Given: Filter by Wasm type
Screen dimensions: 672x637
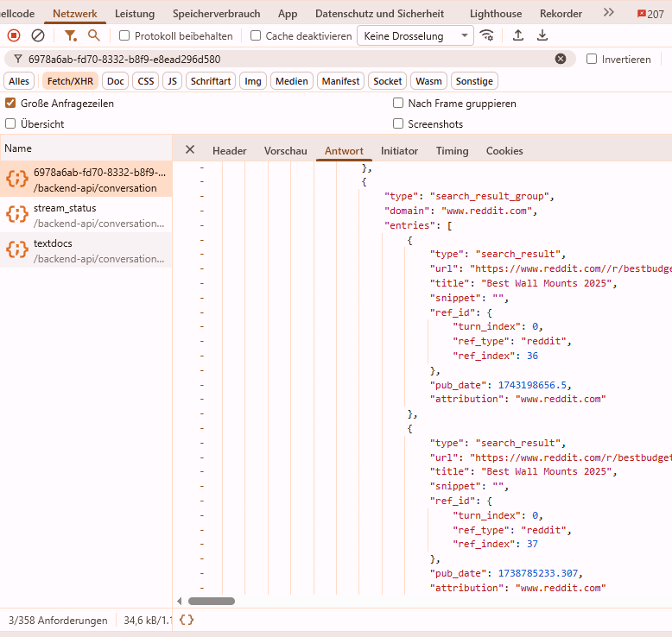Looking at the screenshot, I should [428, 81].
